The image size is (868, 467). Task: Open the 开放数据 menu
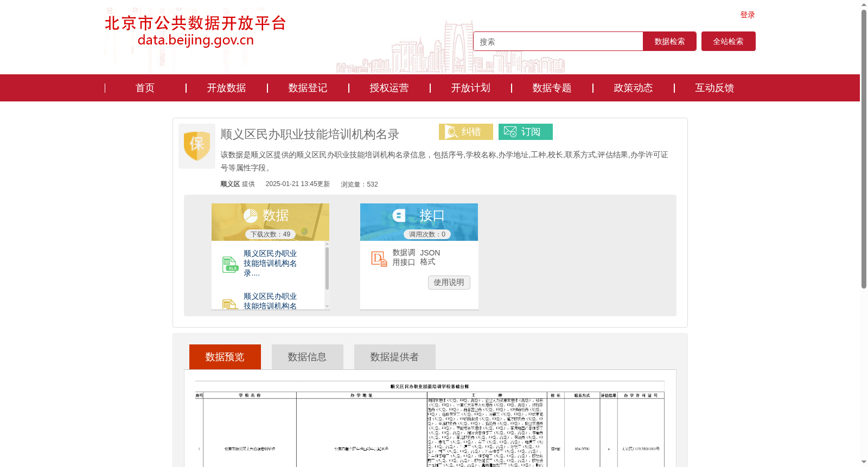click(x=226, y=88)
